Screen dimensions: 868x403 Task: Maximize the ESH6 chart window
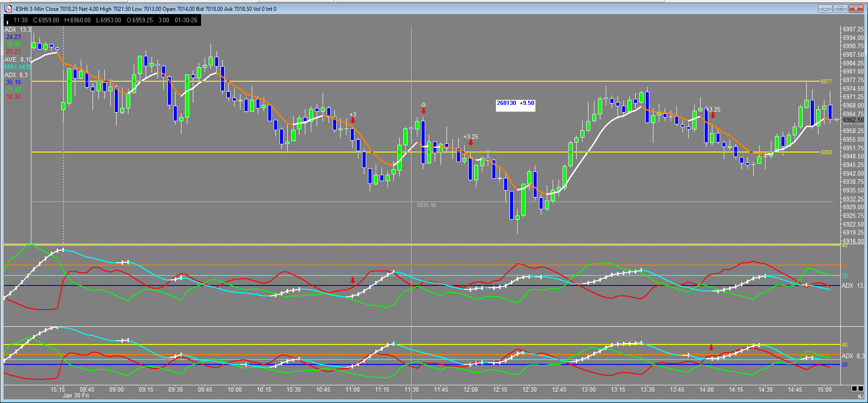[x=841, y=9]
